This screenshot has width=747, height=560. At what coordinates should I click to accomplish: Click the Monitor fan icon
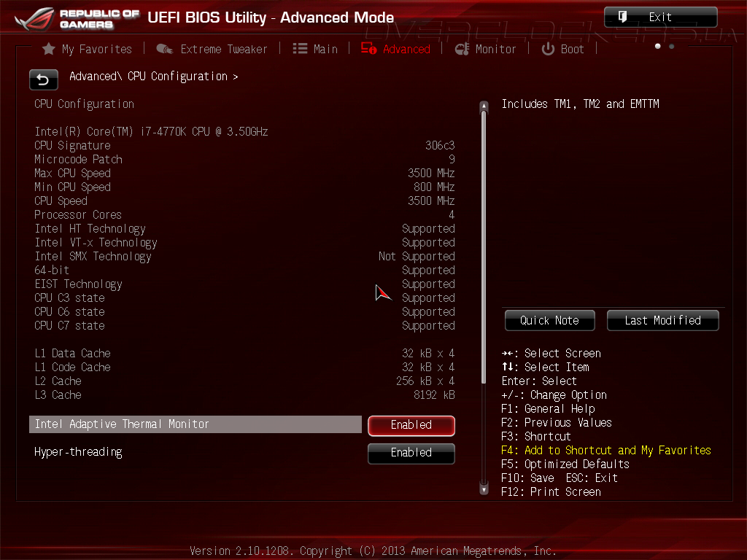tap(462, 49)
